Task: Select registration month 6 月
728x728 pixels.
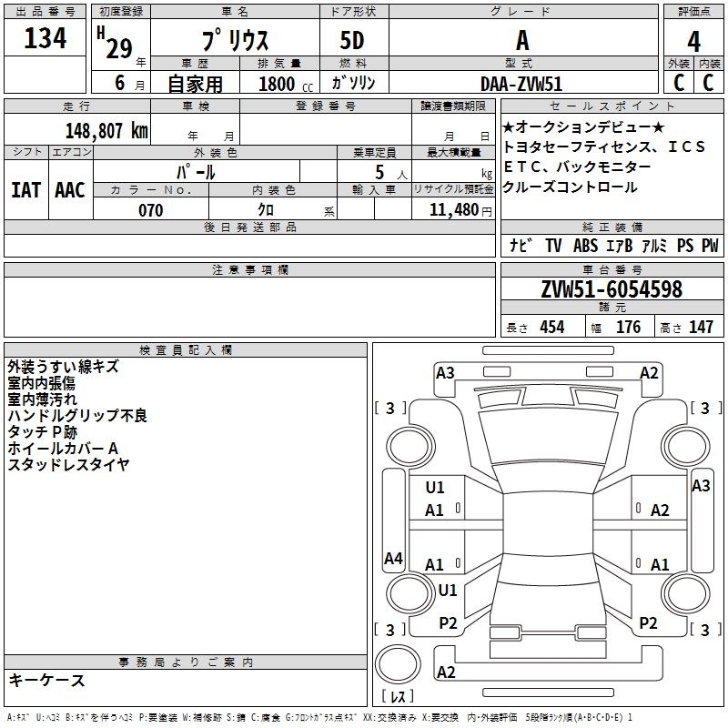Action: [x=130, y=83]
